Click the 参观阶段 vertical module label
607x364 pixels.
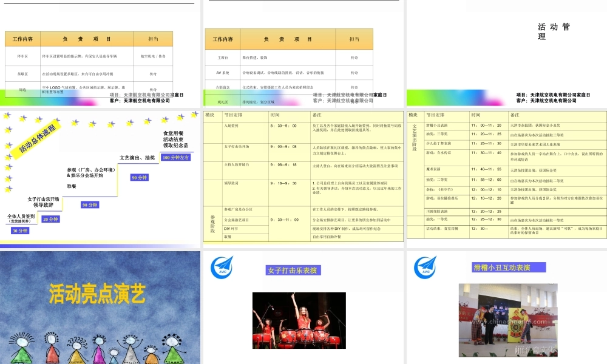click(212, 224)
